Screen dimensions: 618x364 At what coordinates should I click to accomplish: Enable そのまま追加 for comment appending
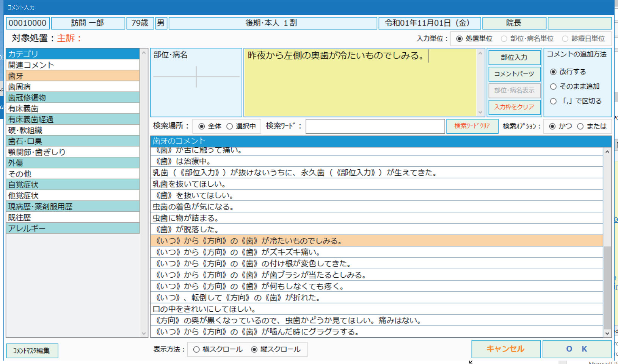pos(554,86)
